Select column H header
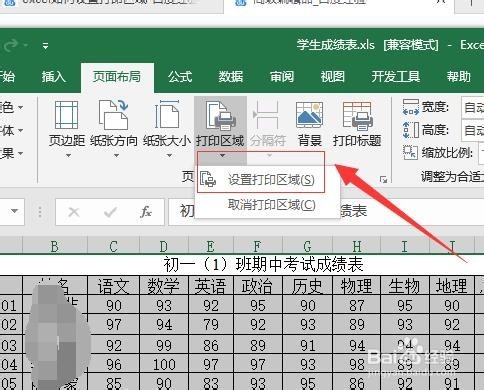Viewport: 484px width, 390px height. [x=357, y=247]
